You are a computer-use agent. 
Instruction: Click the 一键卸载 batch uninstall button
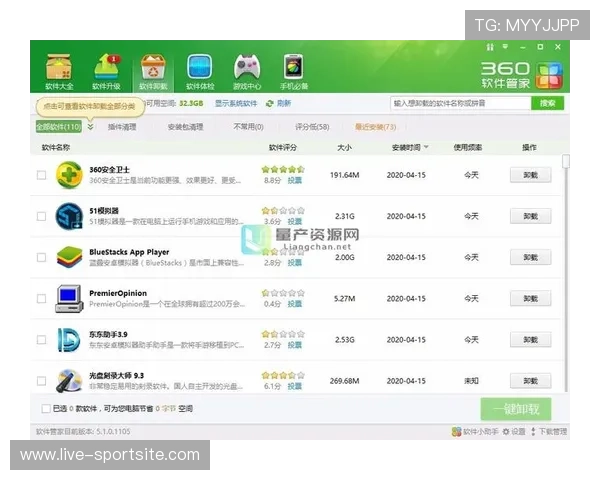(516, 409)
